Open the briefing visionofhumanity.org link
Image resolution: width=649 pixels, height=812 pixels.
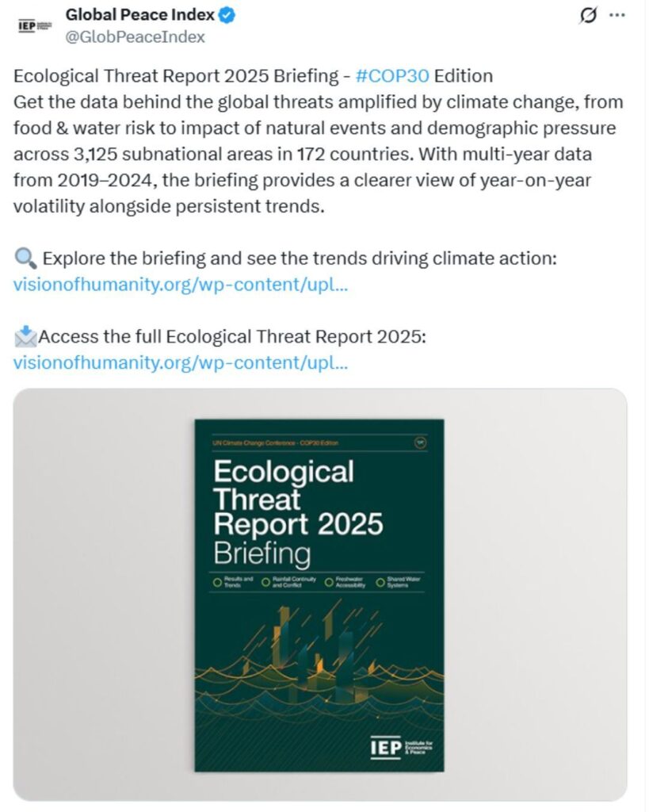[x=178, y=283]
